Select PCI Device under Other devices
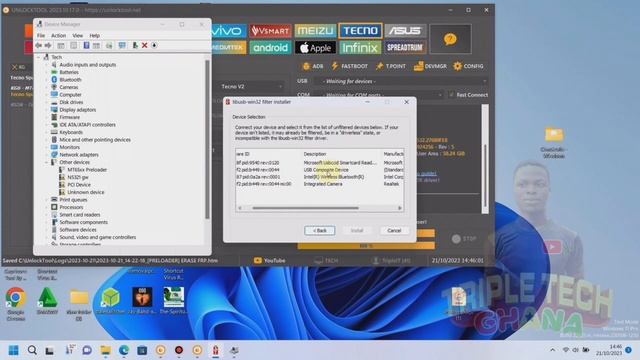This screenshot has height=360, width=640. point(79,185)
